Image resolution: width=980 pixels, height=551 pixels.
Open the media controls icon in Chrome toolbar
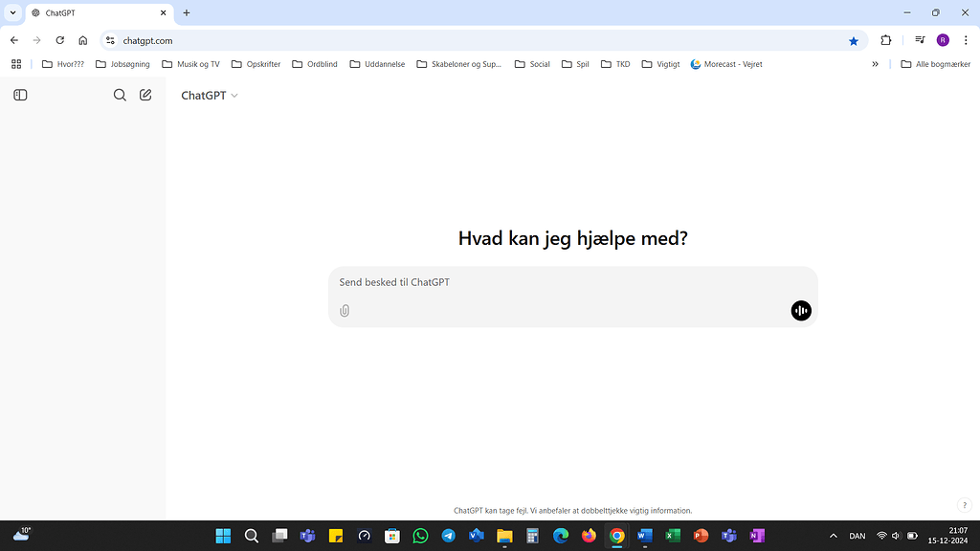tap(920, 40)
